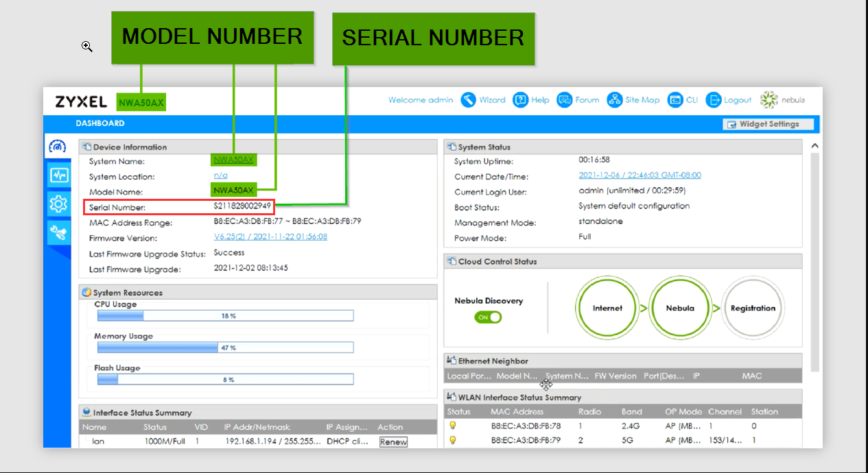
Task: Open the Dashboard gauge sidebar icon
Action: [x=59, y=146]
